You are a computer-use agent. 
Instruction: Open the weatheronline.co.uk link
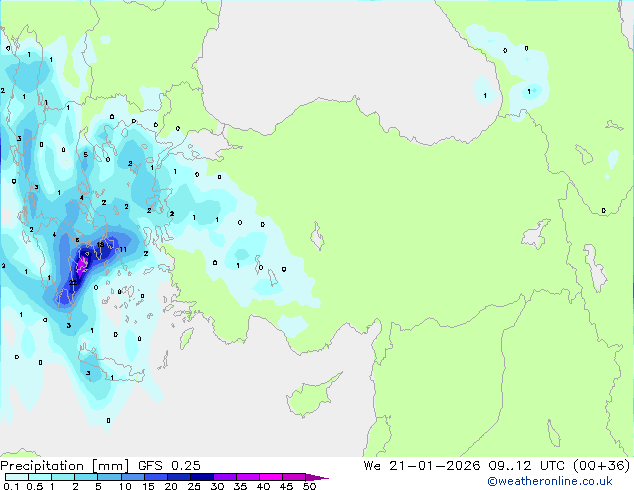click(x=549, y=481)
